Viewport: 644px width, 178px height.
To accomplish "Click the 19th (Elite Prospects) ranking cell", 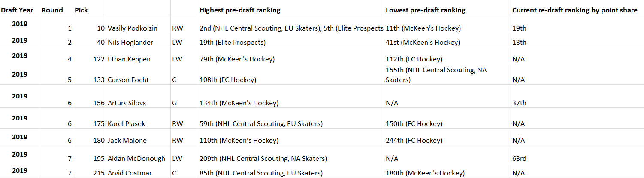I will coord(233,43).
